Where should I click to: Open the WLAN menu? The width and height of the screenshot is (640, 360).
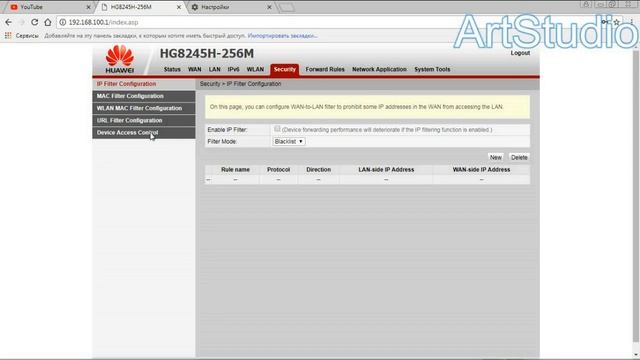coord(255,69)
